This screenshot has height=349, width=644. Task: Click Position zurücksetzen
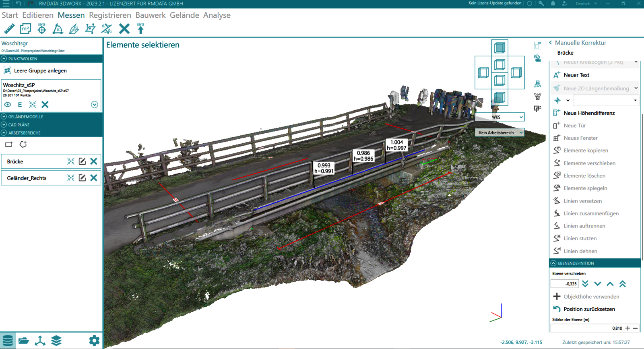click(589, 309)
